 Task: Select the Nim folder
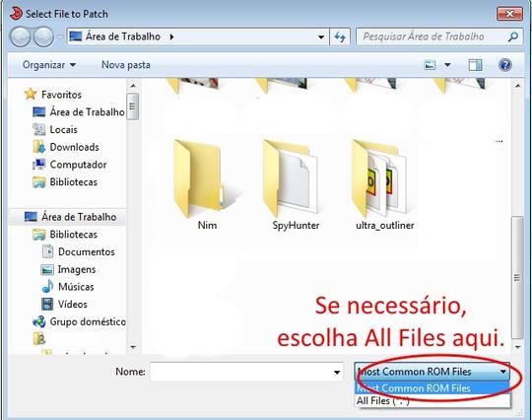[x=207, y=185]
